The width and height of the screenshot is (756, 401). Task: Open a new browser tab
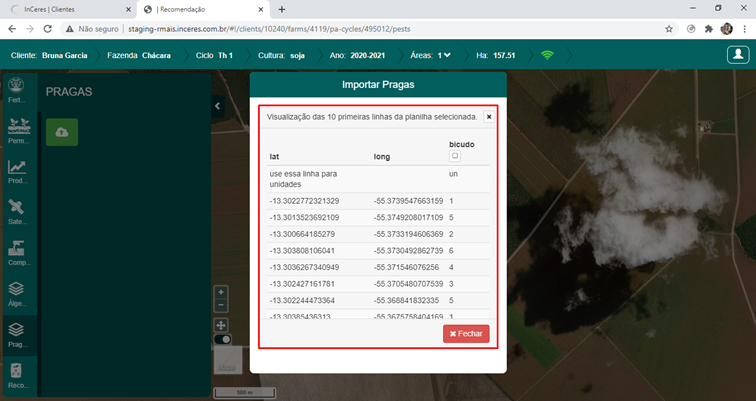click(x=282, y=9)
